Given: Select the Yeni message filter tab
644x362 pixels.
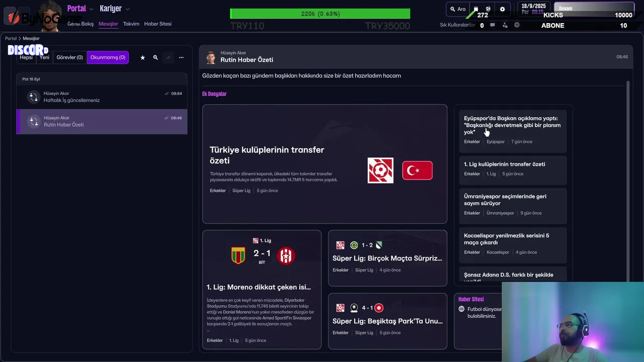Looking at the screenshot, I should [44, 57].
